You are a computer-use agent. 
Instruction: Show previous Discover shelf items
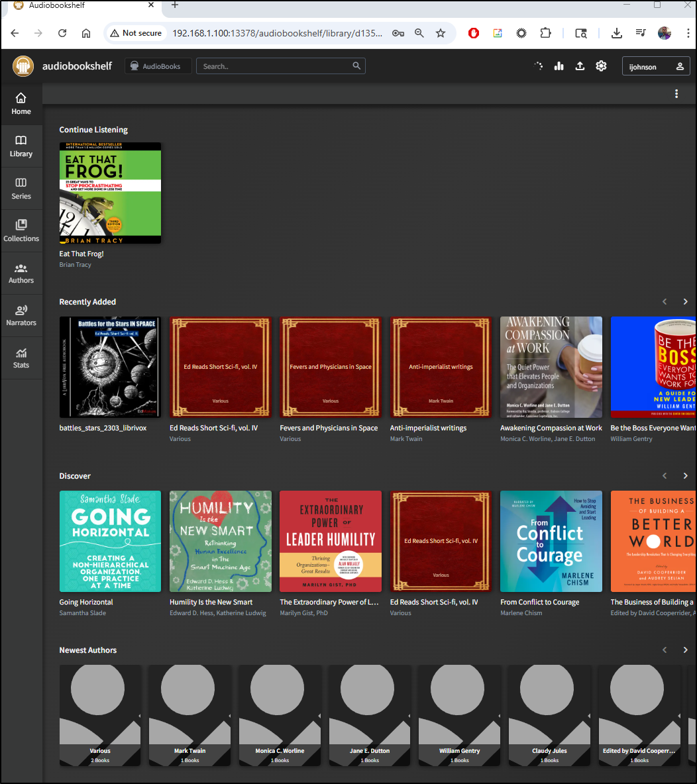[665, 475]
